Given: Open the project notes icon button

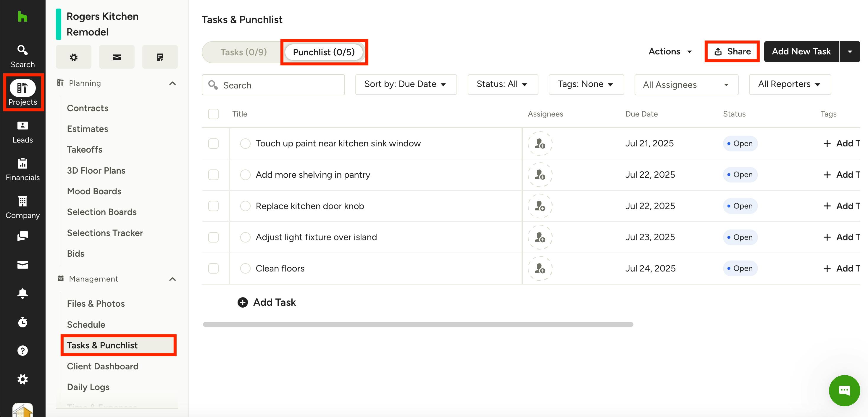Looking at the screenshot, I should coord(160,57).
